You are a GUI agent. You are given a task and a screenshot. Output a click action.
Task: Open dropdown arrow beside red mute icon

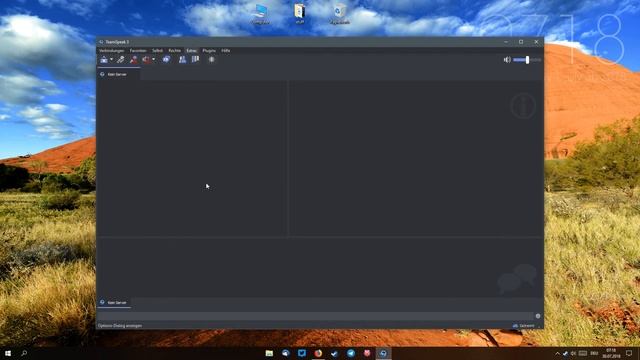point(153,60)
